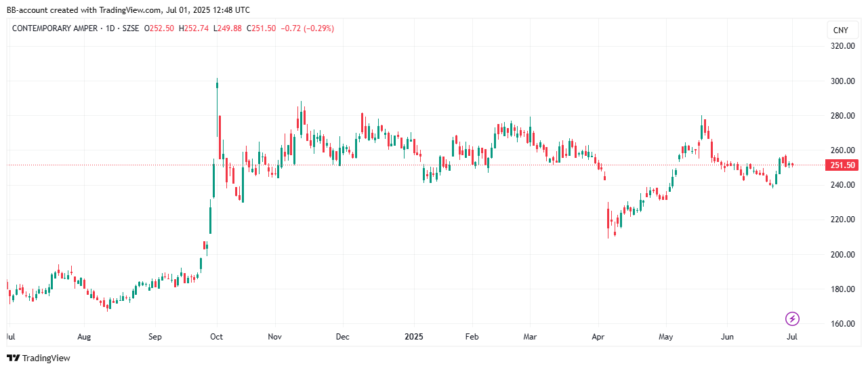Click the Nov label on time axis

pyautogui.click(x=274, y=337)
